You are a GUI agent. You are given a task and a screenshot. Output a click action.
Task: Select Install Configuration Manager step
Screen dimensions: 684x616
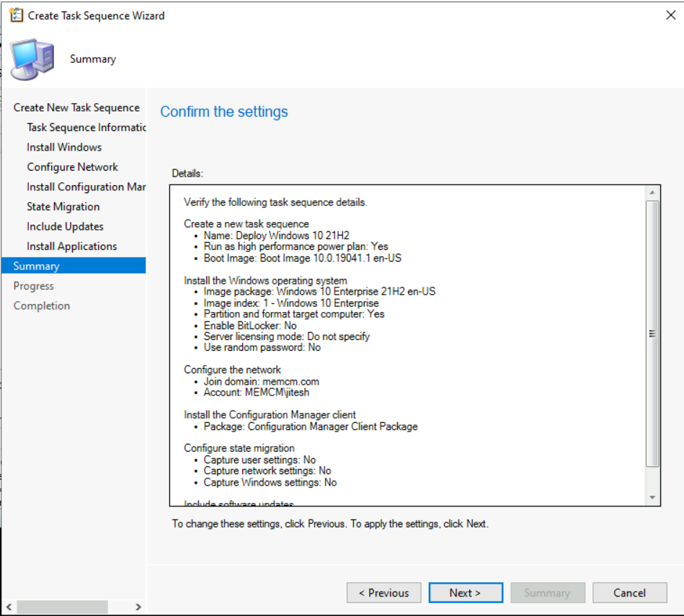[x=86, y=187]
